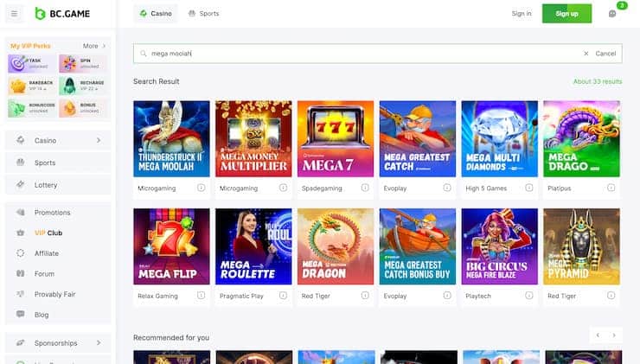
Task: Open Mega Greatest Catch Bonus Buy info icon
Action: click(x=447, y=296)
